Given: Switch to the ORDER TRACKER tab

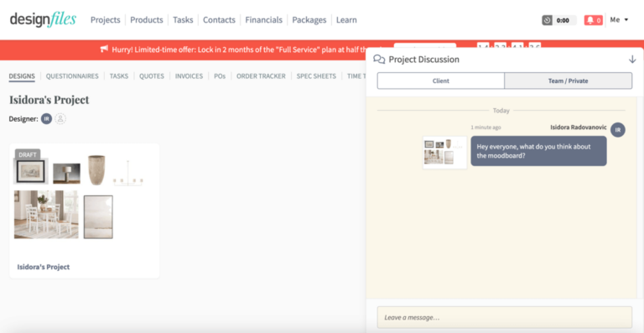Looking at the screenshot, I should pyautogui.click(x=261, y=76).
